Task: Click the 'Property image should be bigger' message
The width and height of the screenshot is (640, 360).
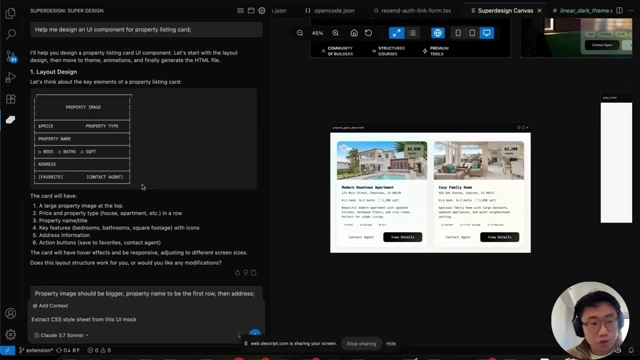Action: [x=146, y=293]
